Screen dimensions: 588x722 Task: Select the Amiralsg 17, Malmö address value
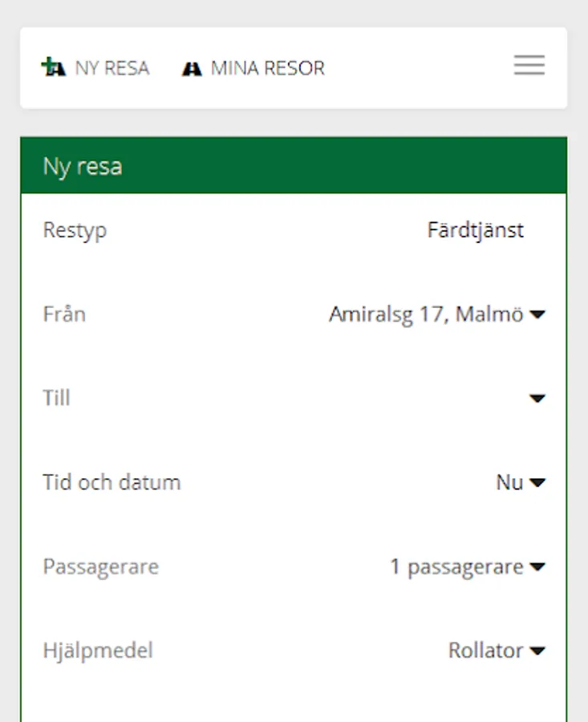click(x=425, y=314)
